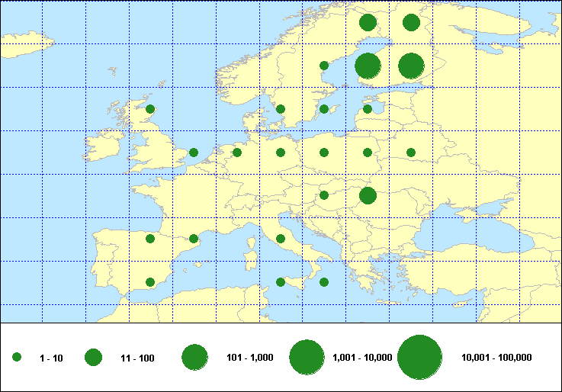Select the green dot in central Italy

pos(281,239)
